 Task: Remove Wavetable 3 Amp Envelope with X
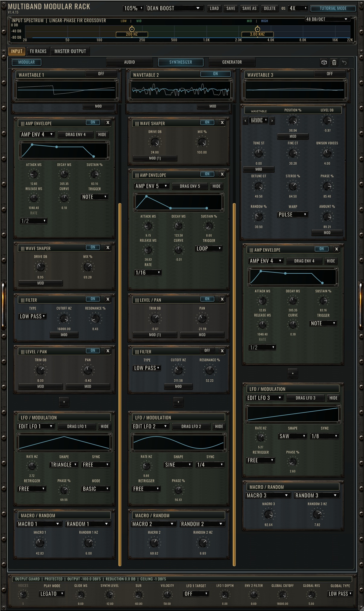coord(337,249)
